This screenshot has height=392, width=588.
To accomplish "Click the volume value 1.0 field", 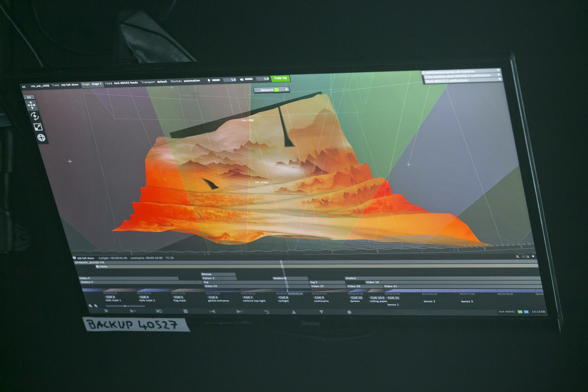I will (x=263, y=79).
